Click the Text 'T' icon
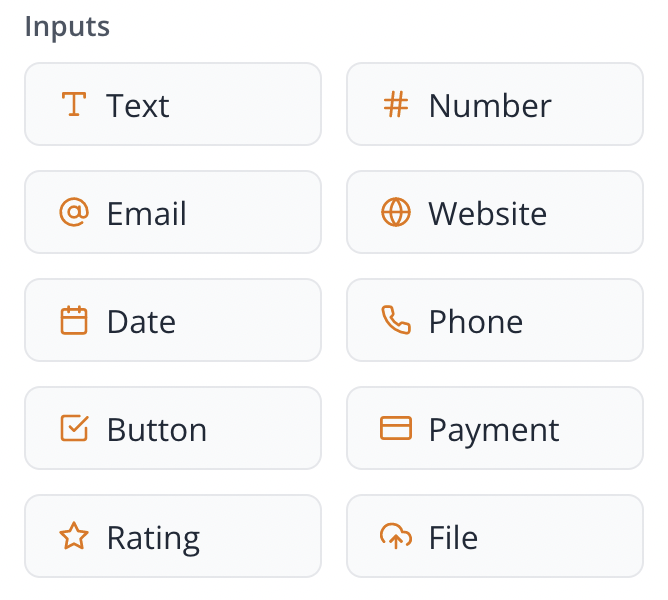The width and height of the screenshot is (668, 600). click(x=74, y=105)
